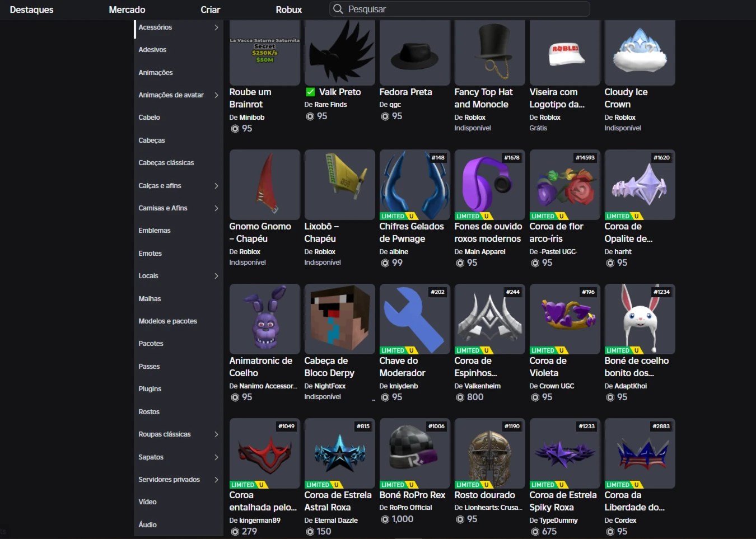
Task: Open the Rosto dourado helmet thumbnail
Action: pyautogui.click(x=490, y=453)
